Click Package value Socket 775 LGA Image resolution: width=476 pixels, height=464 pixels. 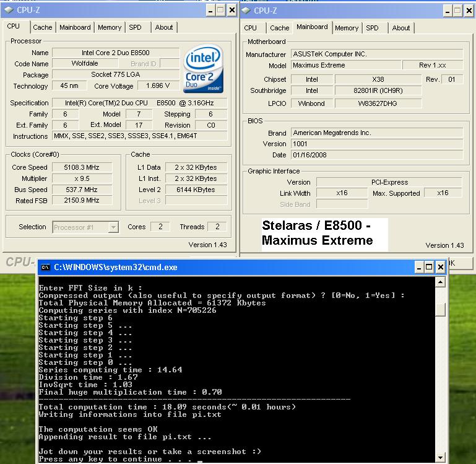(x=115, y=74)
